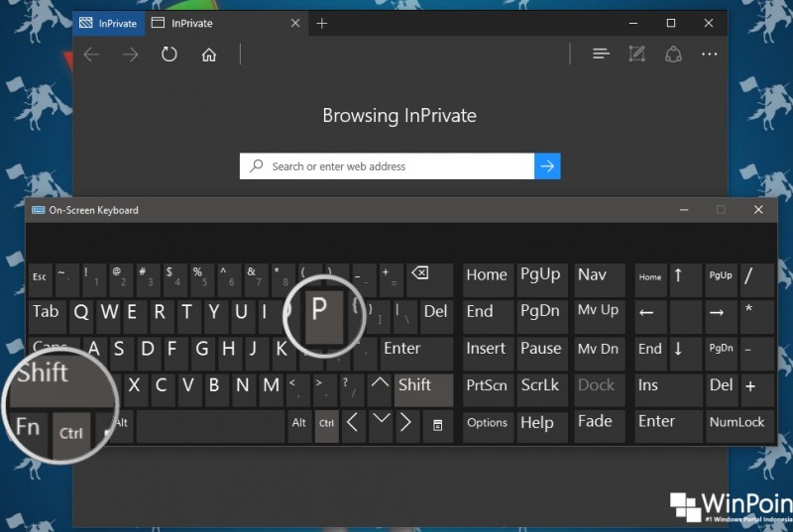Tap the Mv Dn key
The image size is (793, 532).
tap(600, 353)
